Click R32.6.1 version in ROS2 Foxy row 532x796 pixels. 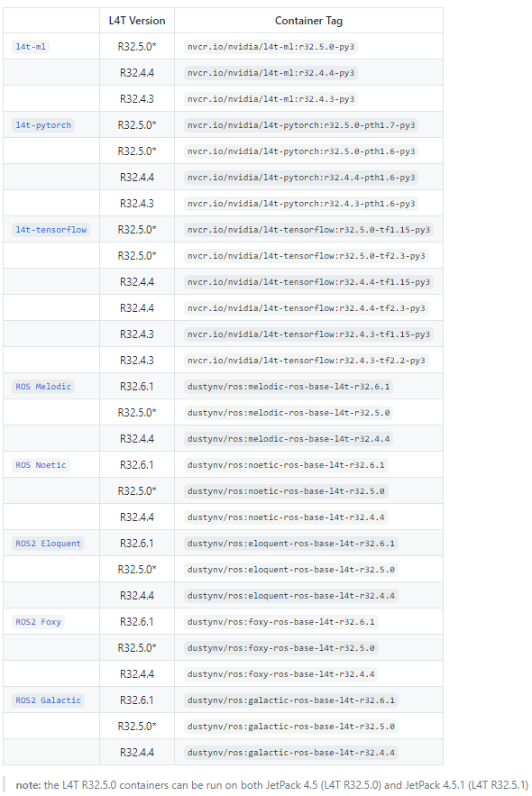[x=137, y=622]
